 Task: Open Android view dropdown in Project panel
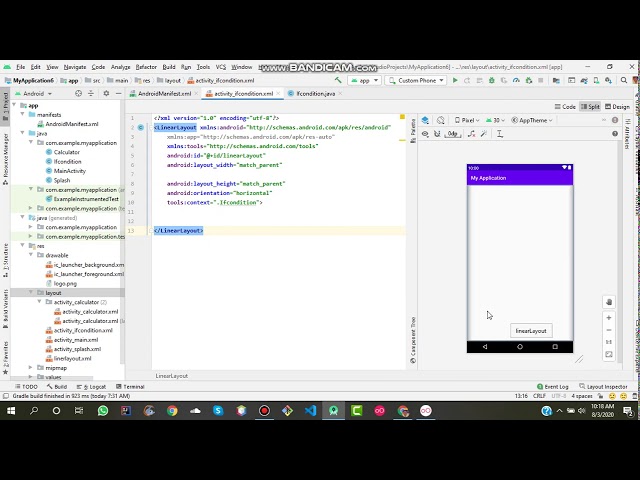tap(34, 93)
